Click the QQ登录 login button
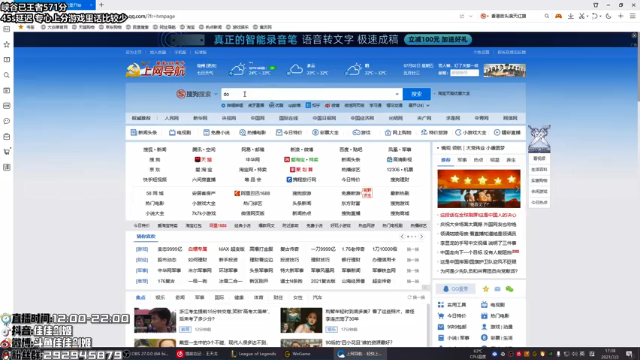The image size is (640, 360). [456, 289]
